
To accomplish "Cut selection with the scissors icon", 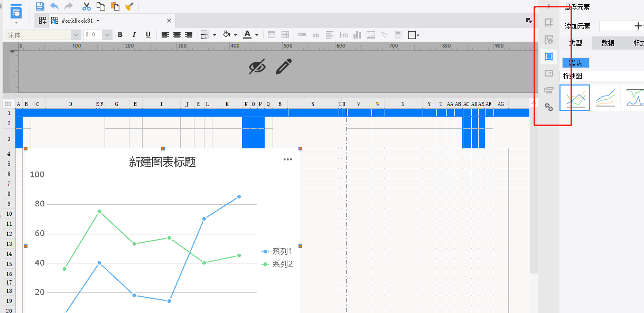I will [87, 6].
